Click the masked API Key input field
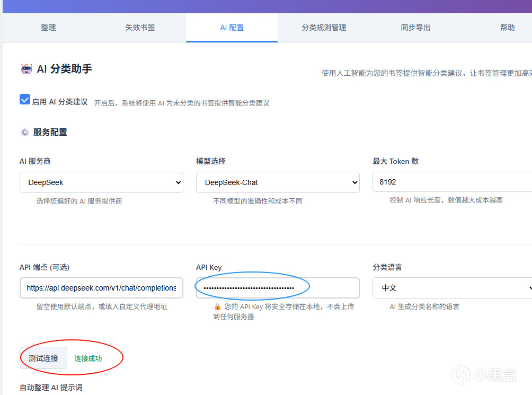 pos(278,288)
